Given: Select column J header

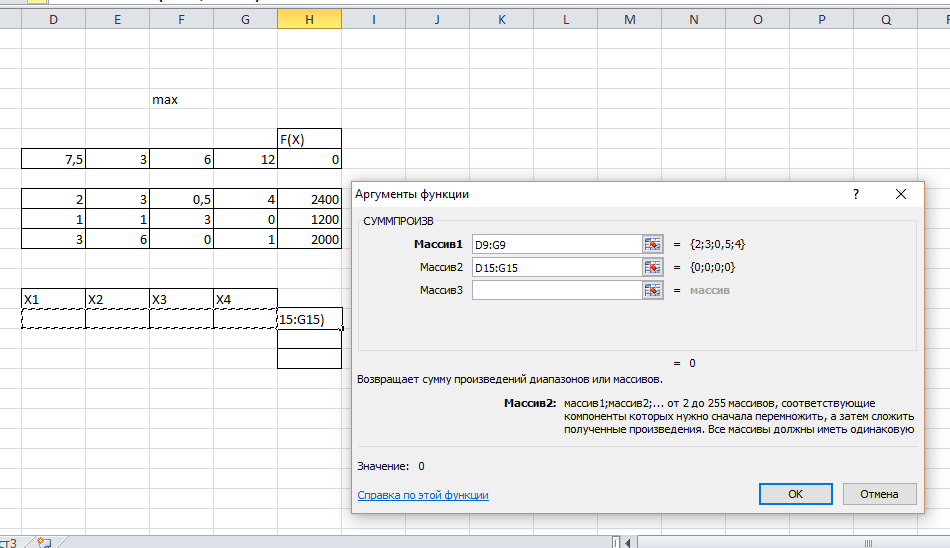Looking at the screenshot, I should 437,19.
